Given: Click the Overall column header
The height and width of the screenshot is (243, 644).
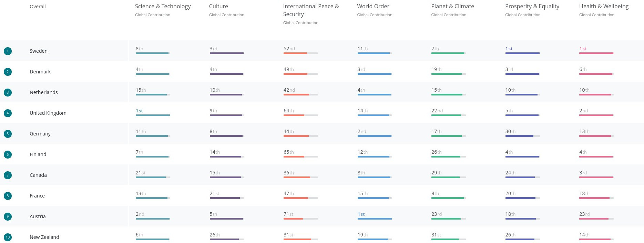Looking at the screenshot, I should [x=38, y=7].
